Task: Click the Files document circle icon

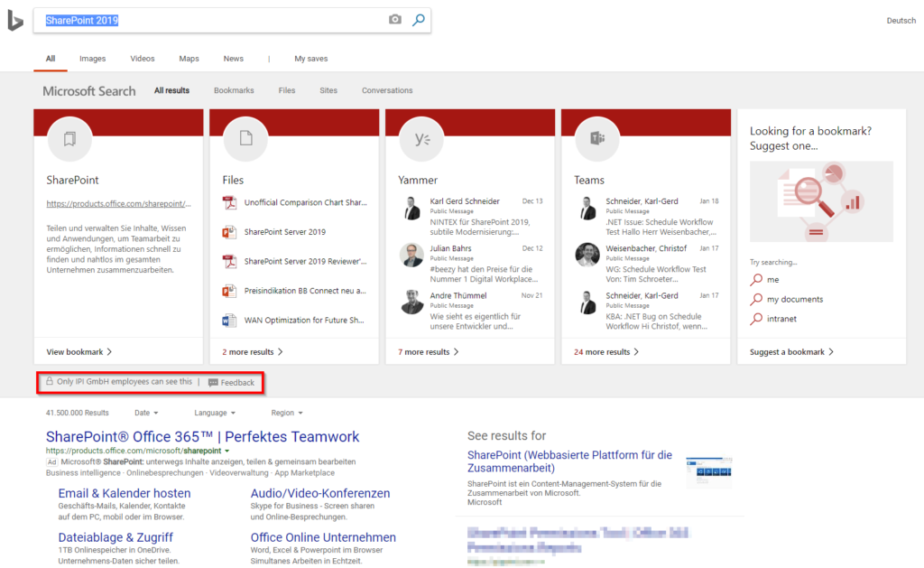Action: [x=245, y=138]
